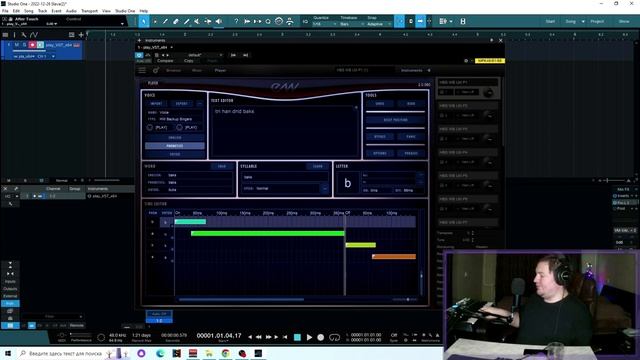Toggle the Loop button in transport
640x360 pixels.
(x=334, y=337)
